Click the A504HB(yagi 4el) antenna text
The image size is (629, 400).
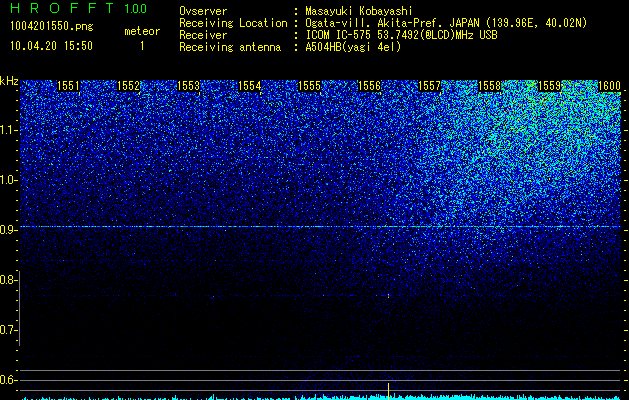coord(353,47)
